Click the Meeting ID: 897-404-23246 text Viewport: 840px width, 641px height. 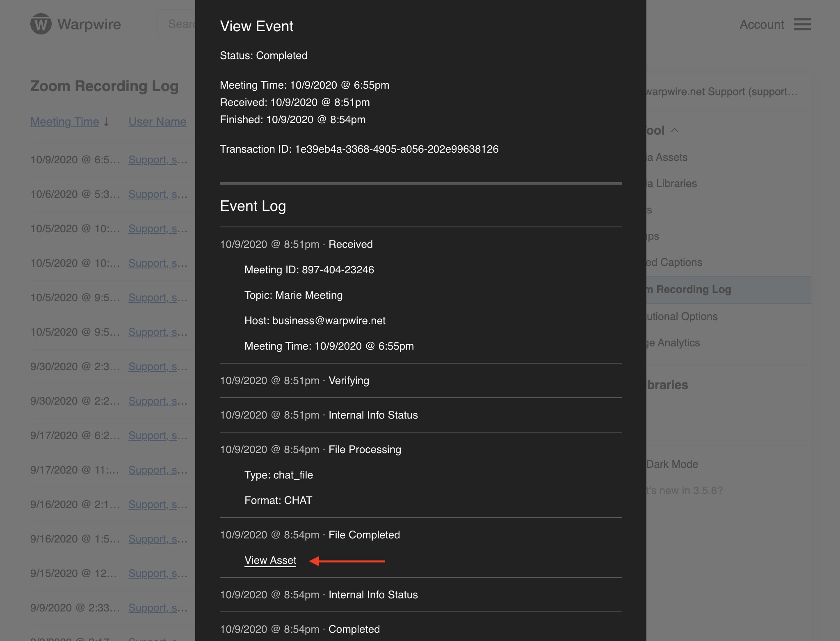point(309,270)
